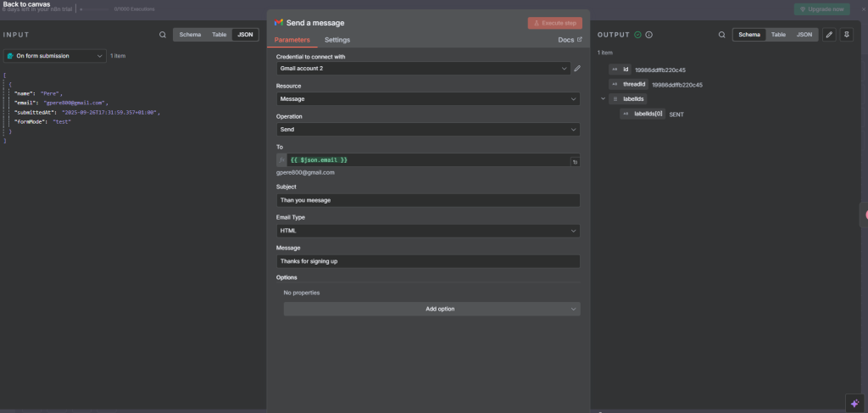The width and height of the screenshot is (868, 413).
Task: Click the info icon next to OUTPUT
Action: click(x=649, y=35)
